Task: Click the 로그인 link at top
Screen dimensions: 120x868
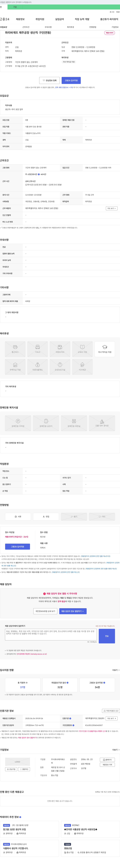Action: click(112, 12)
